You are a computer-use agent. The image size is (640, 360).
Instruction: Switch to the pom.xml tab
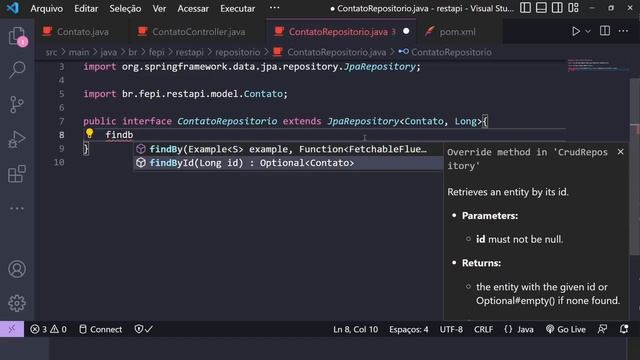(x=458, y=31)
